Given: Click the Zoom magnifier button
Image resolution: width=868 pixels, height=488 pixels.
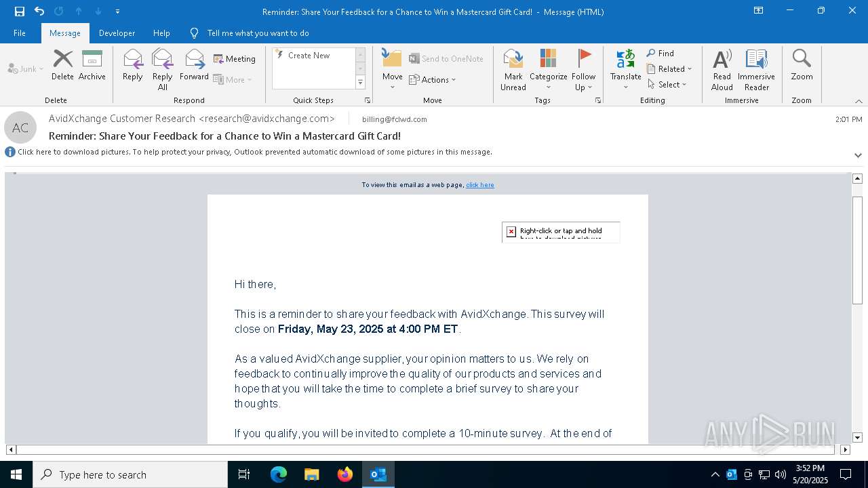Looking at the screenshot, I should pyautogui.click(x=802, y=65).
